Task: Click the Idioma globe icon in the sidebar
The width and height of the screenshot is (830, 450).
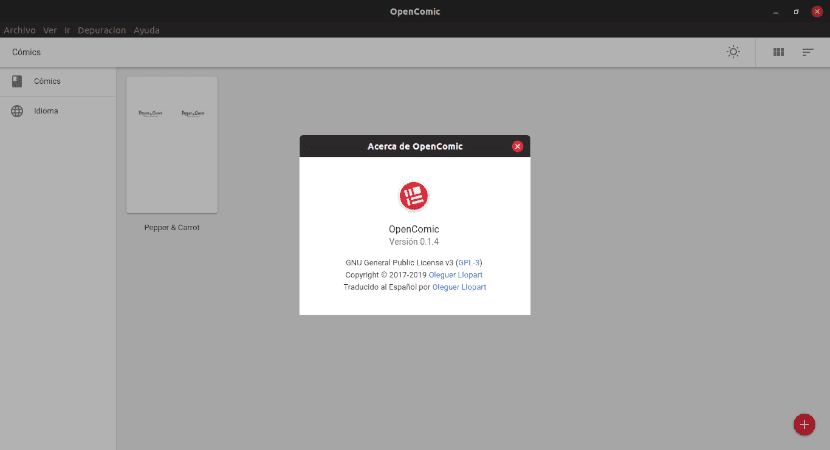Action: click(x=17, y=111)
